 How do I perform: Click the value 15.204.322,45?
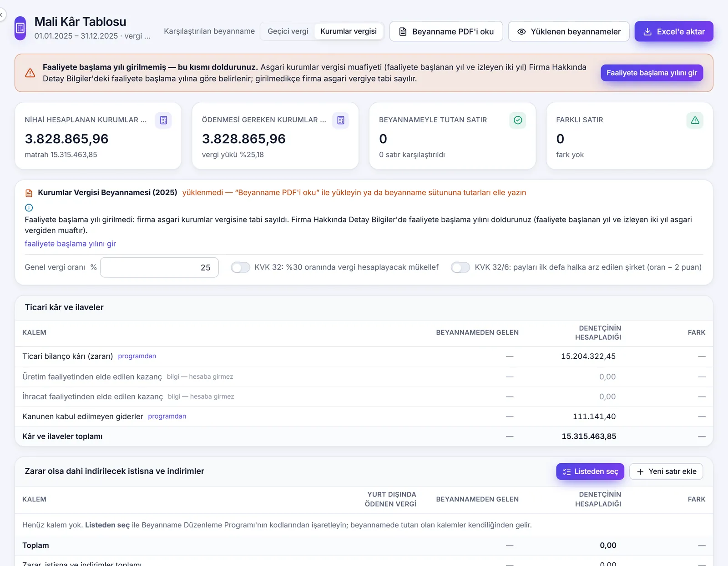pyautogui.click(x=588, y=356)
